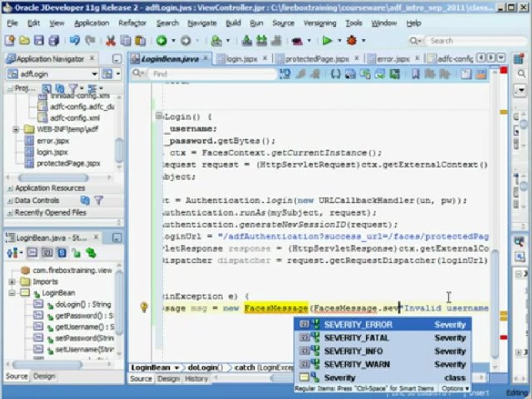Select the editor Design view tab
The width and height of the screenshot is (532, 399).
[168, 378]
